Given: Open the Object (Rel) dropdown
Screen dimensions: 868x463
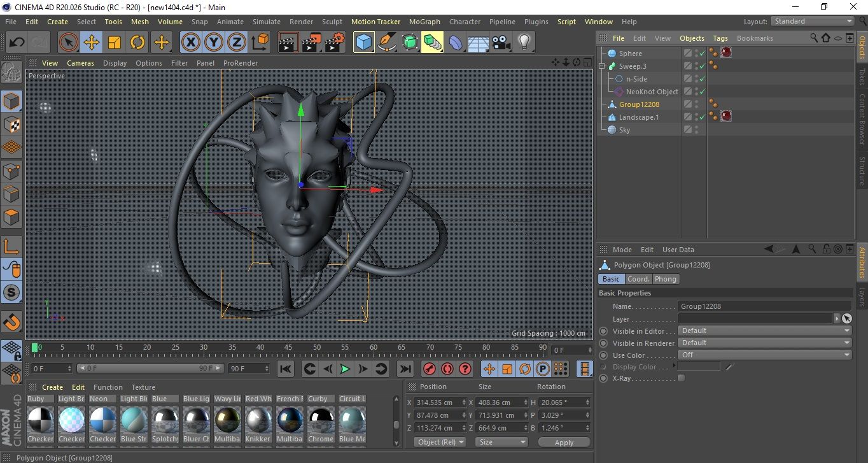Looking at the screenshot, I should tap(440, 442).
